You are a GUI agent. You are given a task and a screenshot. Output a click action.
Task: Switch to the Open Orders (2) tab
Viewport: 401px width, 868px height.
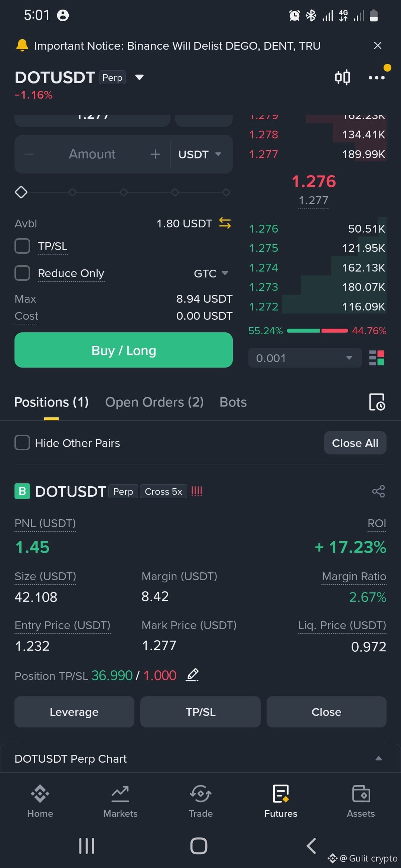coord(154,402)
